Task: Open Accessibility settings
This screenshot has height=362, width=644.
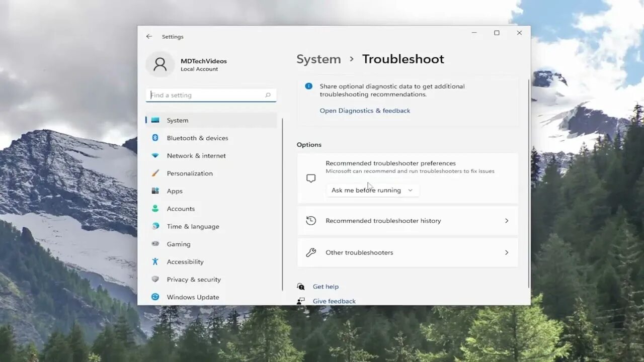Action: (211, 261)
